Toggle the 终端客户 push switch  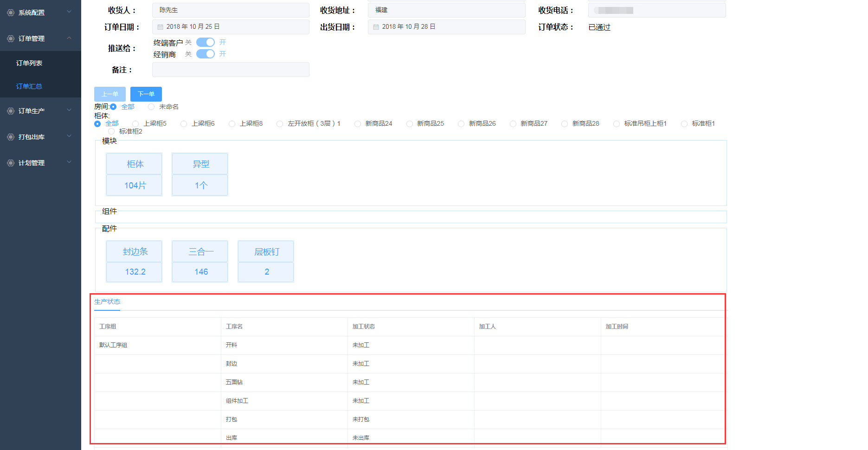pyautogui.click(x=205, y=42)
